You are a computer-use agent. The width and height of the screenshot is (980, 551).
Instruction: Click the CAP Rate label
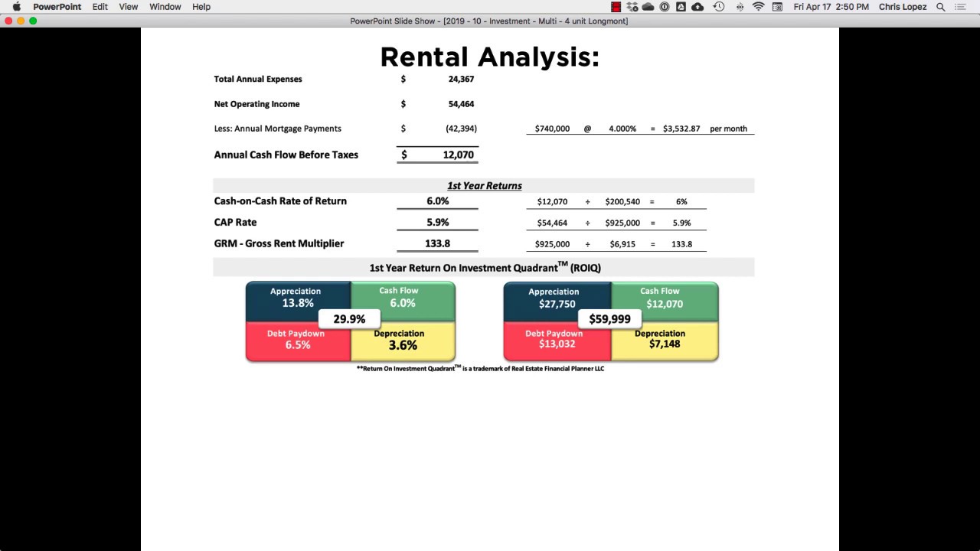[x=235, y=222]
